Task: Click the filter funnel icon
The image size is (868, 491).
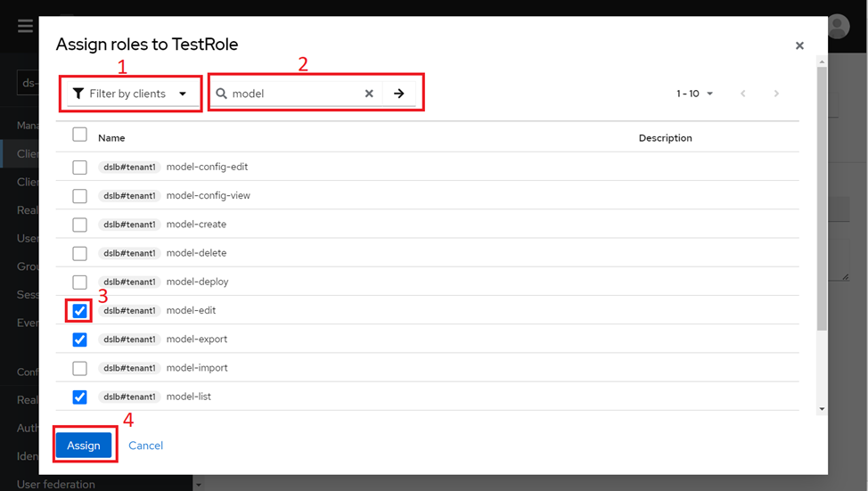Action: coord(78,94)
